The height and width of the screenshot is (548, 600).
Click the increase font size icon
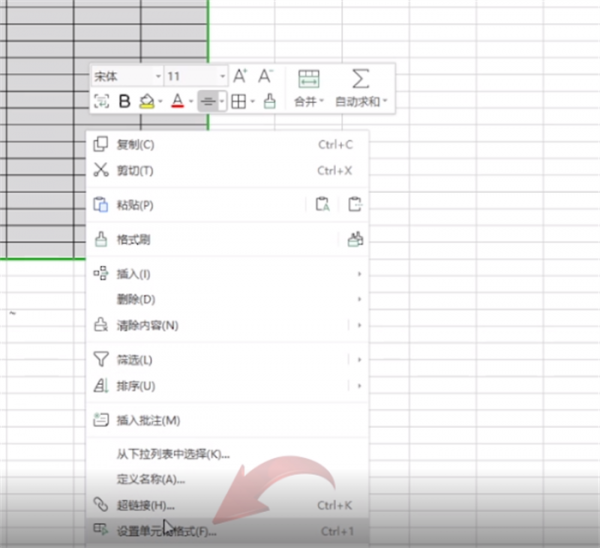point(240,76)
